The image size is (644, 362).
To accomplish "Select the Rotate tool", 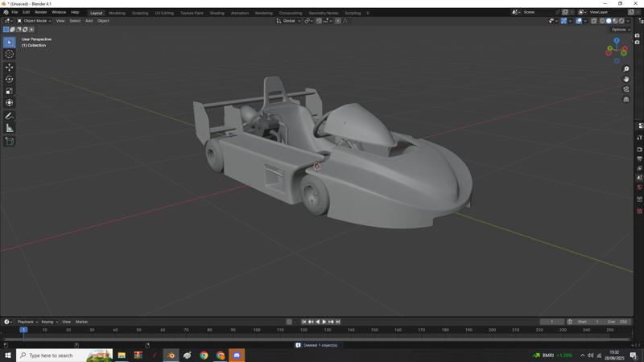I will click(x=10, y=79).
